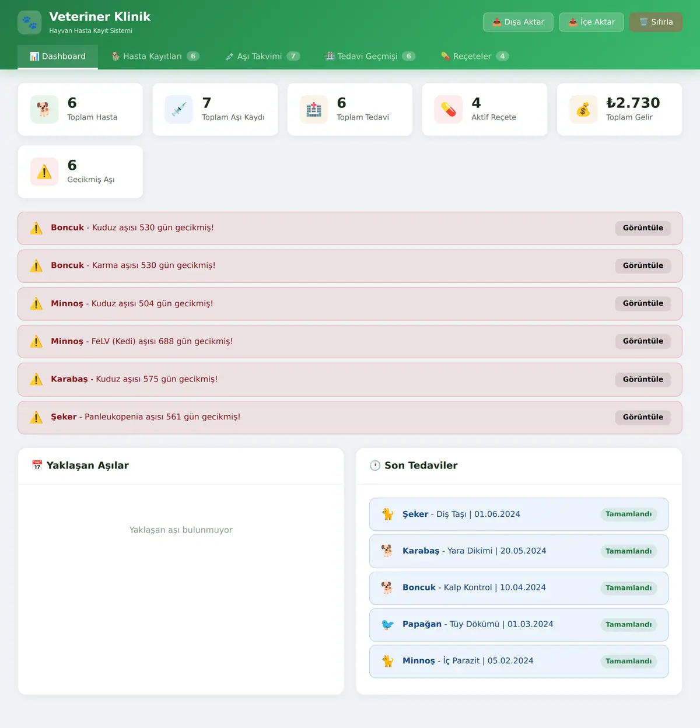Click the İçe Aktar button
The image size is (700, 728).
pyautogui.click(x=591, y=22)
